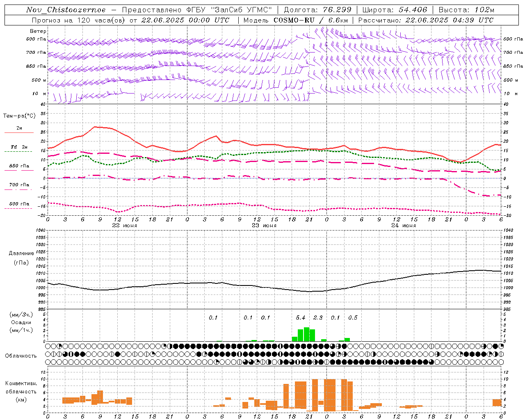525x420 pixels.
Task: Click the "Ветер" wind panel label
Action: [x=38, y=31]
